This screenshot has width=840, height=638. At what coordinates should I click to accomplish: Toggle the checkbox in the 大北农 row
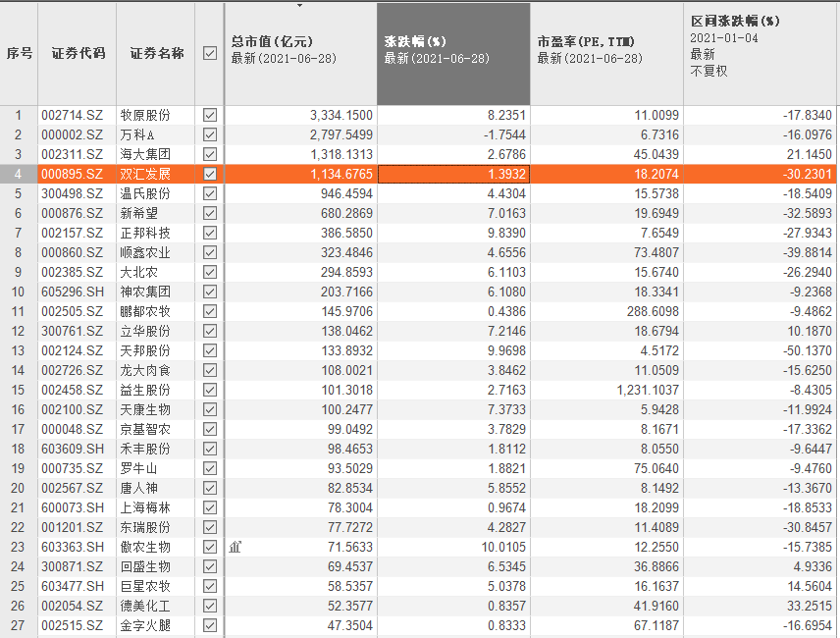coord(210,272)
